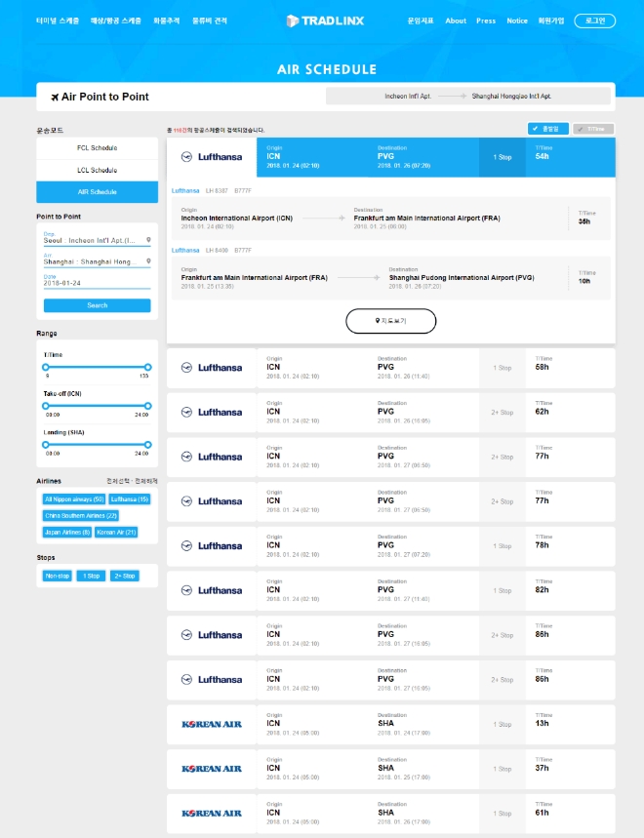Open the 해상/항공 스케줄 menu

coord(115,20)
